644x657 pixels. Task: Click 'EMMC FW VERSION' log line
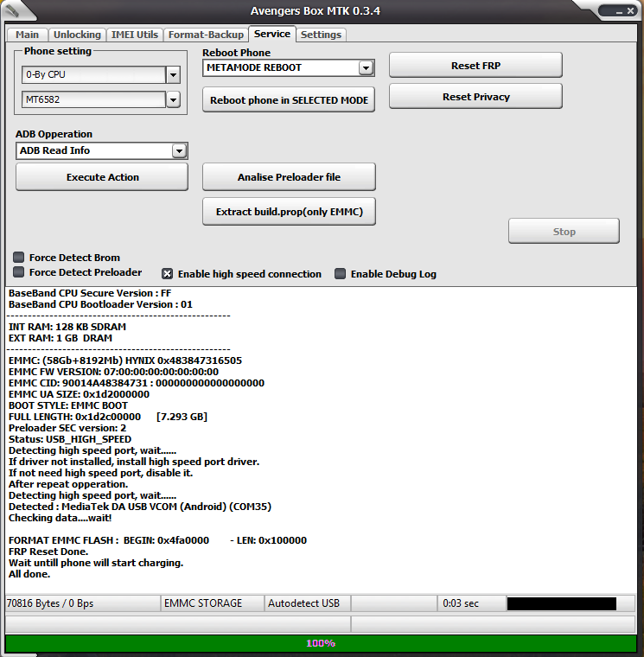[x=113, y=372]
